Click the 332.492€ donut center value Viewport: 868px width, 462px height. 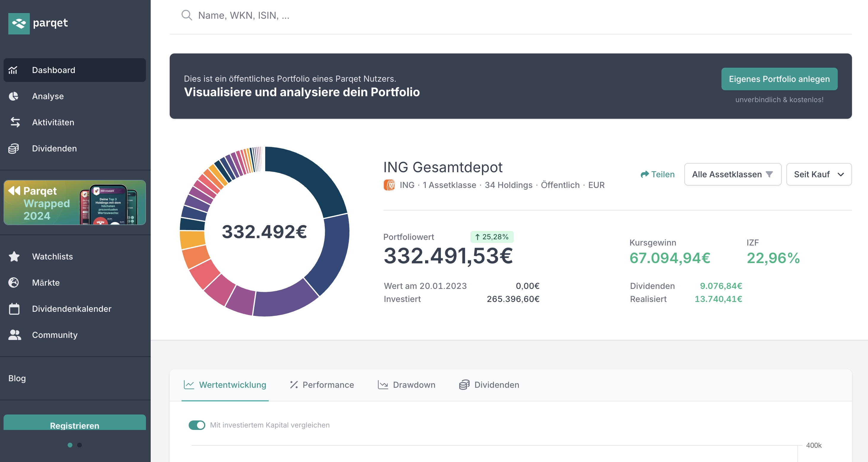pyautogui.click(x=264, y=232)
